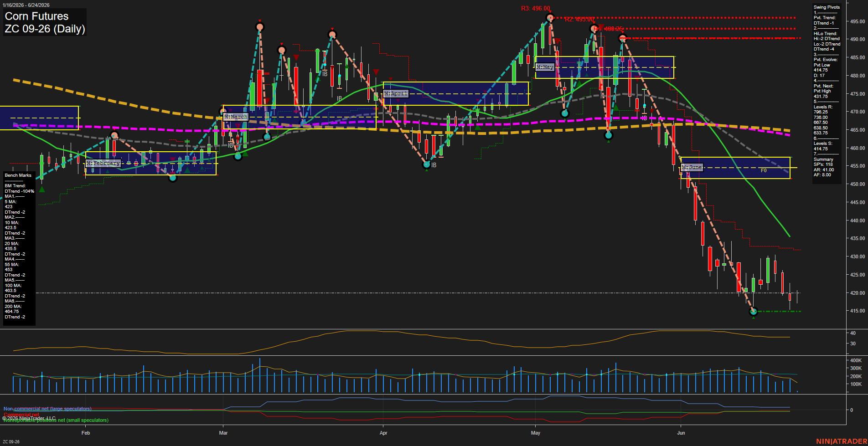Click the 415.00 price axis label
868x446 pixels.
click(x=857, y=311)
